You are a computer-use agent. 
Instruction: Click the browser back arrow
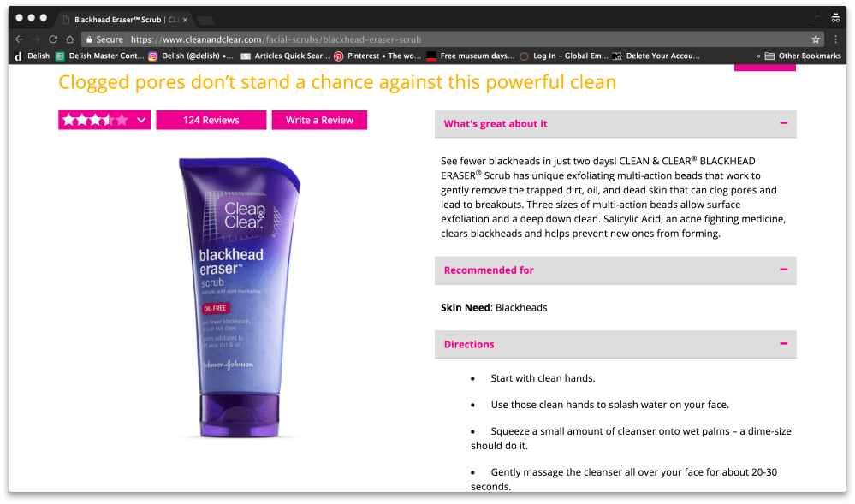(19, 39)
